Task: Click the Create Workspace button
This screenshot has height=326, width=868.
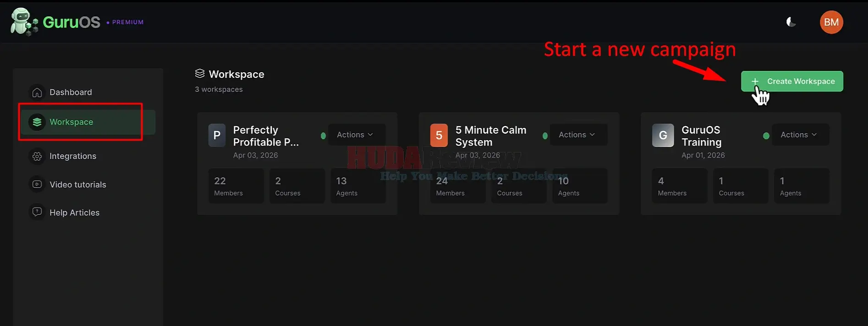Action: 792,81
